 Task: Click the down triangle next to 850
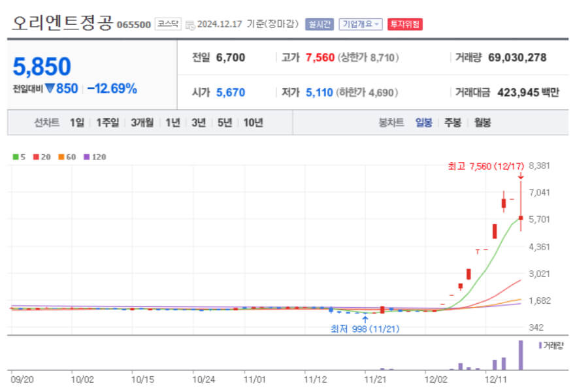coord(50,88)
